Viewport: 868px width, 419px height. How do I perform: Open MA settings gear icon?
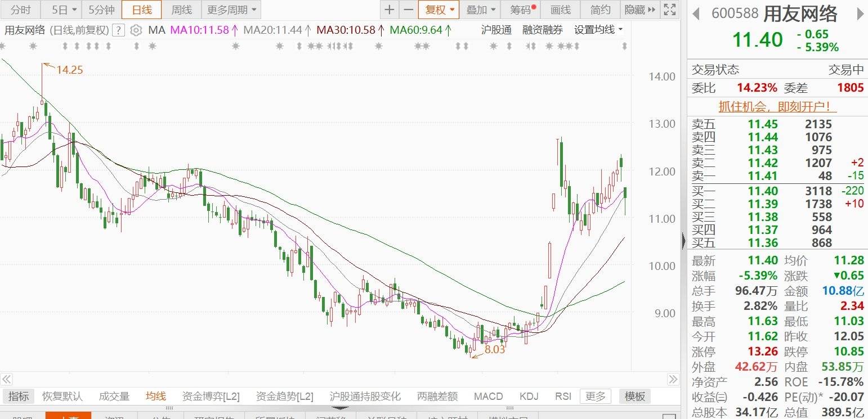[x=136, y=30]
